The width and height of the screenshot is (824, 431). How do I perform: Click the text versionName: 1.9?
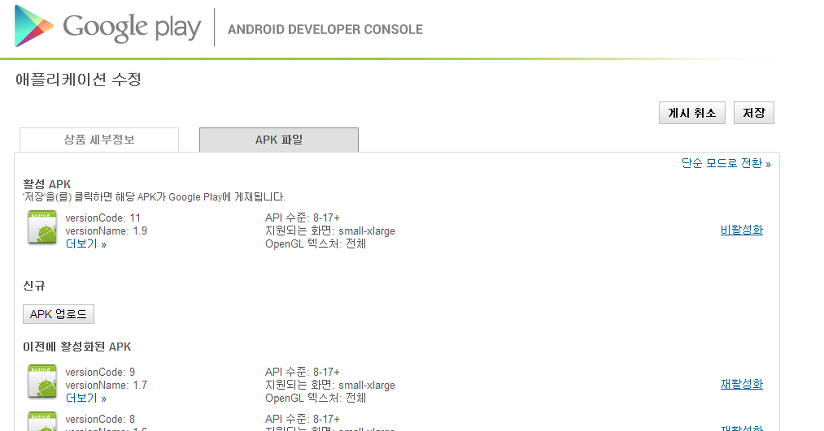(106, 231)
